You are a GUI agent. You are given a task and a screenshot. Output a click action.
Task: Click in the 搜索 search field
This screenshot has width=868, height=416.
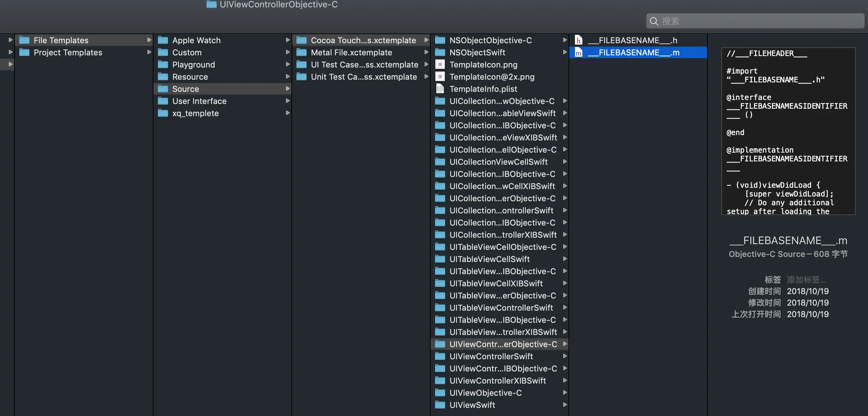(x=755, y=21)
